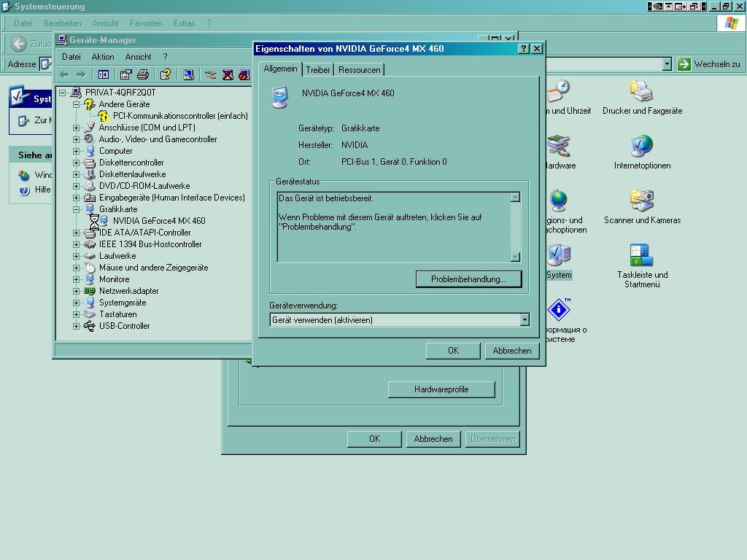This screenshot has height=560, width=747.
Task: Expand the Netzwerkadapter node
Action: pos(76,291)
